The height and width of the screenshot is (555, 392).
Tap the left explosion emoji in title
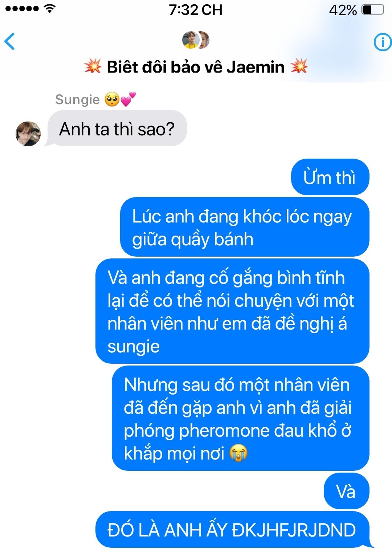[93, 66]
